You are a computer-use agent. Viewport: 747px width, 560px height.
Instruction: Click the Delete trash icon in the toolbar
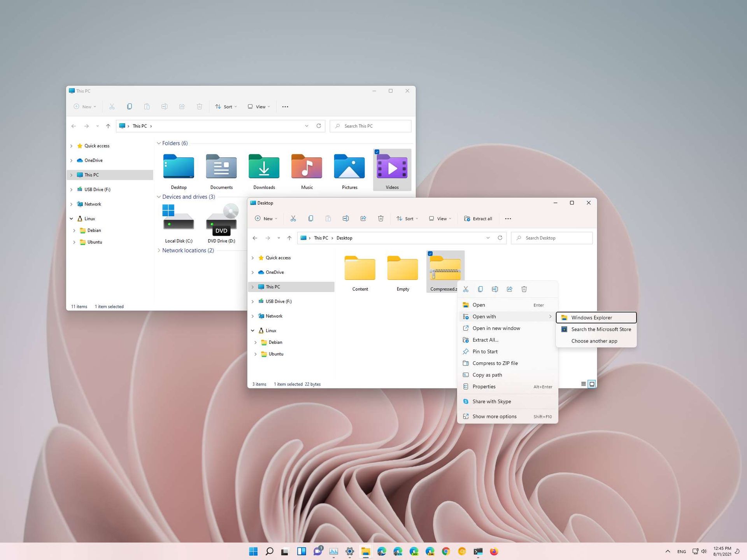point(381,218)
